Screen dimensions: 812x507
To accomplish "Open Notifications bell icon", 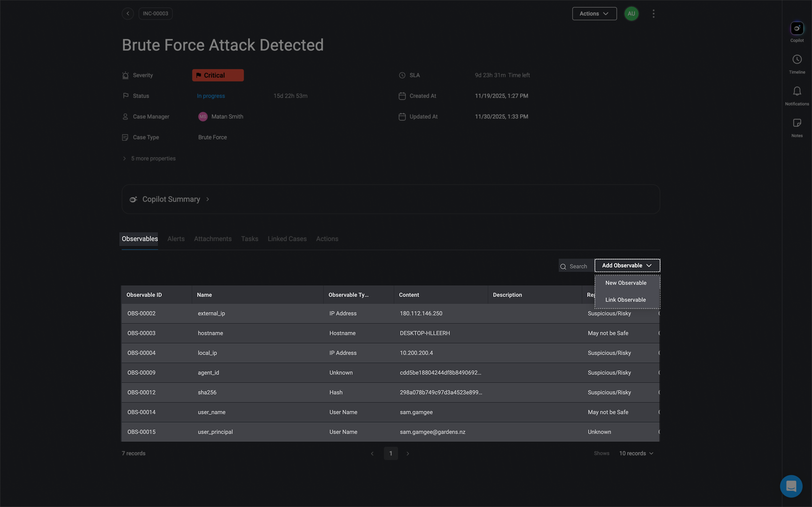I will (797, 91).
